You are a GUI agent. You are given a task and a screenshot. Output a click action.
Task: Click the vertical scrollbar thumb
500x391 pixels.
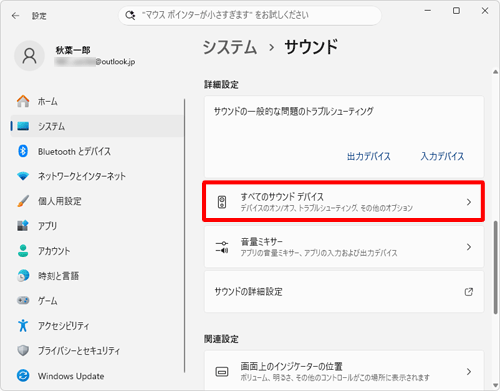(496, 267)
